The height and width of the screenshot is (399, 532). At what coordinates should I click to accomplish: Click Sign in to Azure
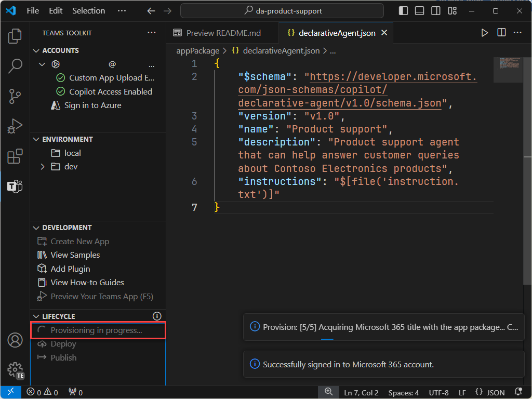(92, 105)
